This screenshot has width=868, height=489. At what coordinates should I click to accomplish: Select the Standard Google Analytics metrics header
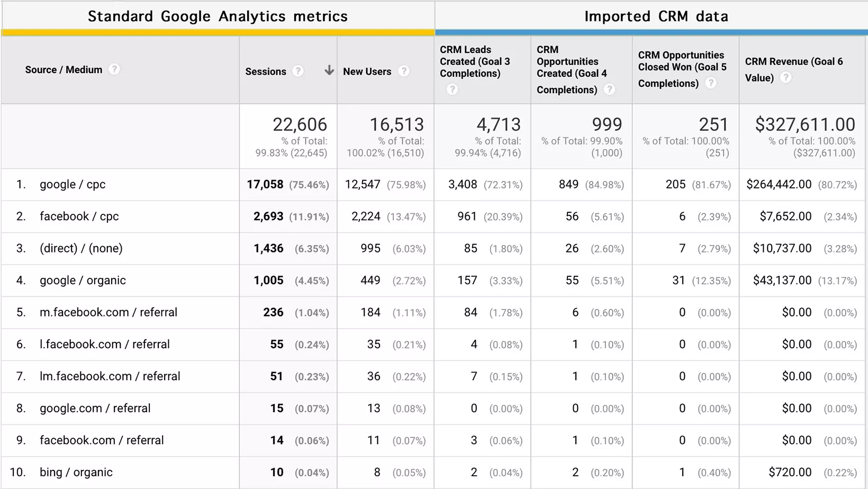point(218,16)
